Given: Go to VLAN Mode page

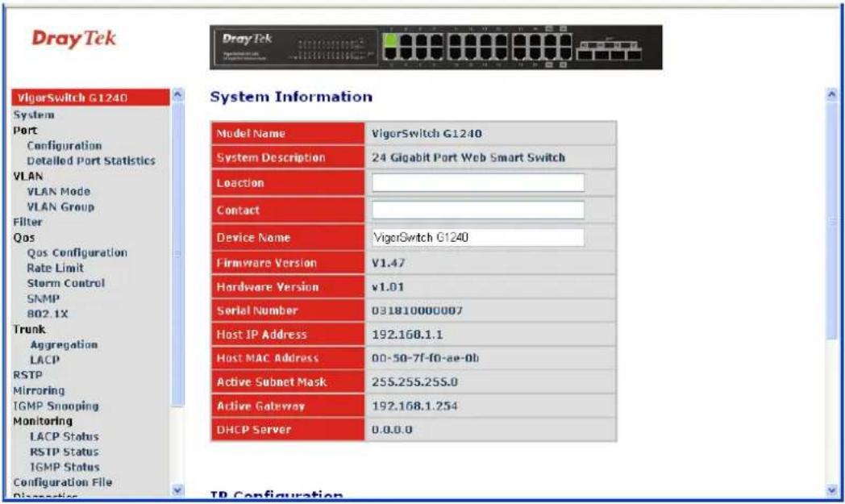Looking at the screenshot, I should tap(59, 191).
